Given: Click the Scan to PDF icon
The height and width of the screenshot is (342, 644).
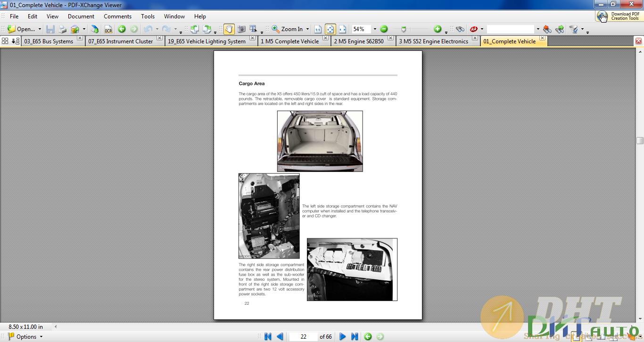Looking at the screenshot, I should click(75, 29).
